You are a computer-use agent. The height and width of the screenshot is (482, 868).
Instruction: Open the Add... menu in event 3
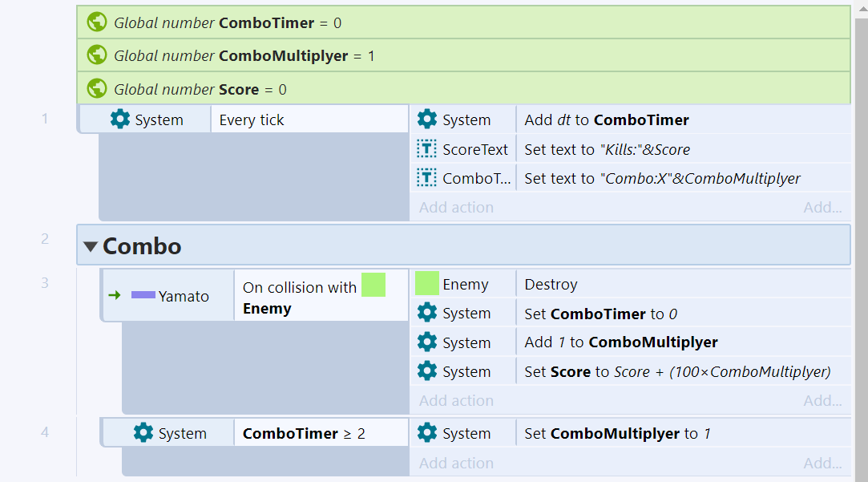(822, 400)
